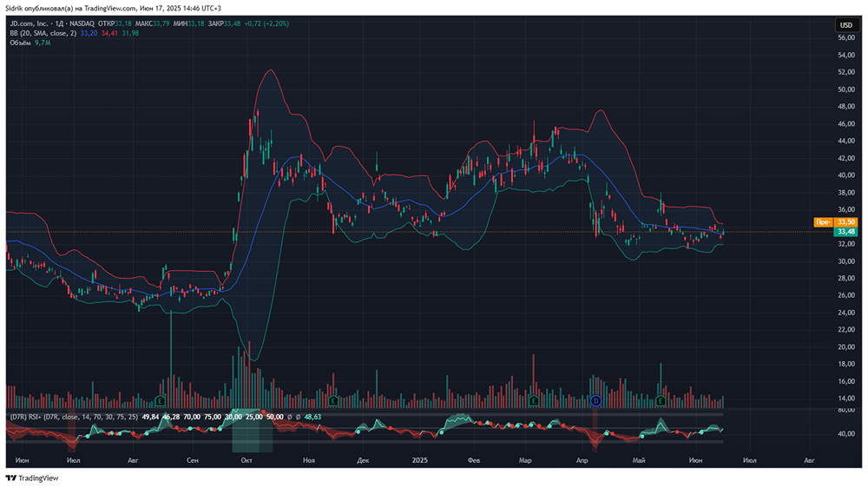868x488 pixels.
Task: Click the 56,00 mark on price scale
Action: tap(845, 38)
